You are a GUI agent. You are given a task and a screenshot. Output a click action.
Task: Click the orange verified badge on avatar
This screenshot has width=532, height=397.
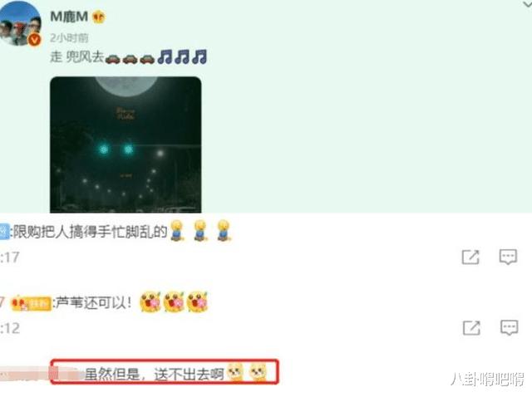click(34, 40)
